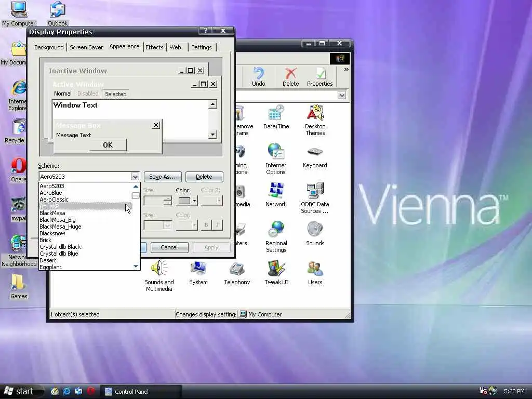The height and width of the screenshot is (399, 532).
Task: Click the Save As... button
Action: (x=163, y=177)
